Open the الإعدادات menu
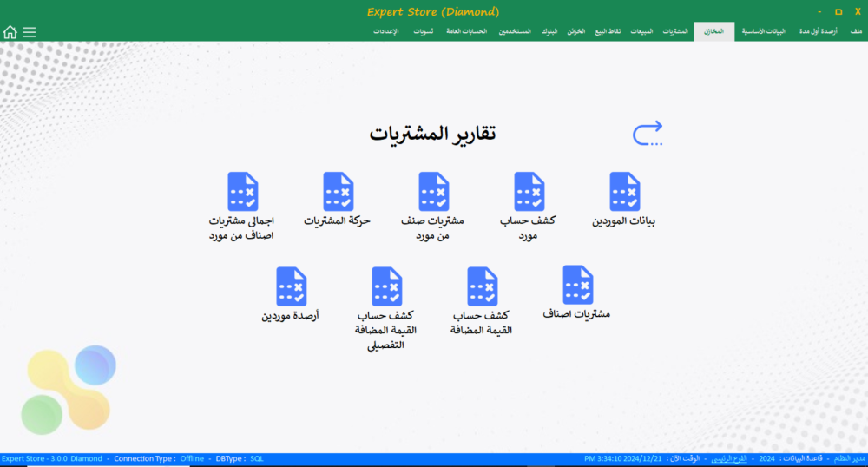868x467 pixels. [x=386, y=31]
